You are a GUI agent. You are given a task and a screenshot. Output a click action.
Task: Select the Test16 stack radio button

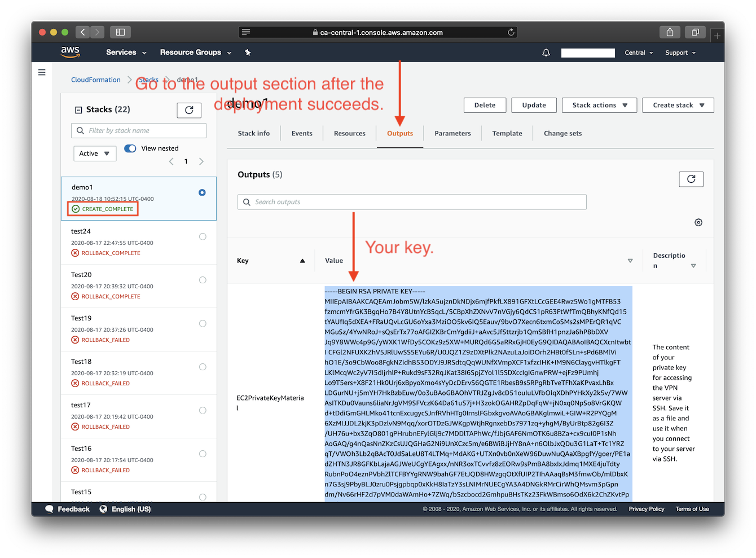point(203,454)
